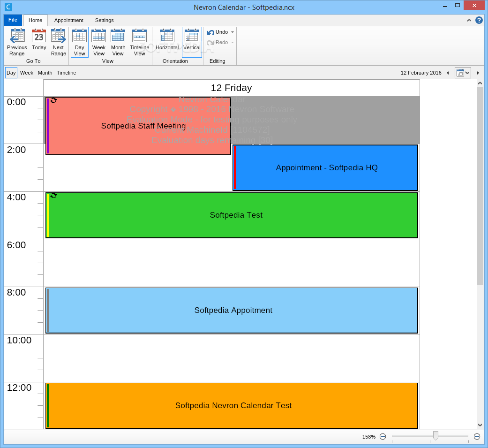
Task: Collapse the ribbon with the chevron
Action: [469, 20]
